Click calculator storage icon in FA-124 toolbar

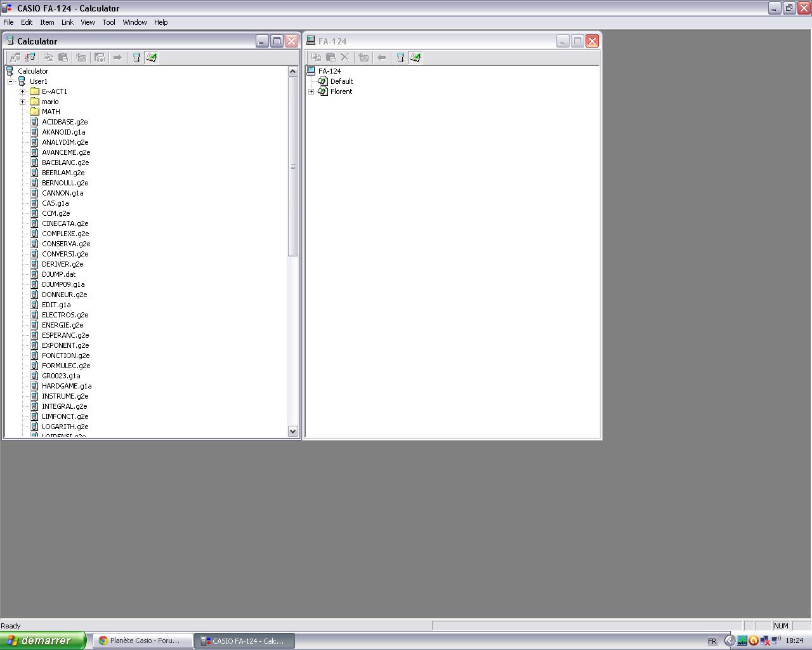pyautogui.click(x=400, y=57)
